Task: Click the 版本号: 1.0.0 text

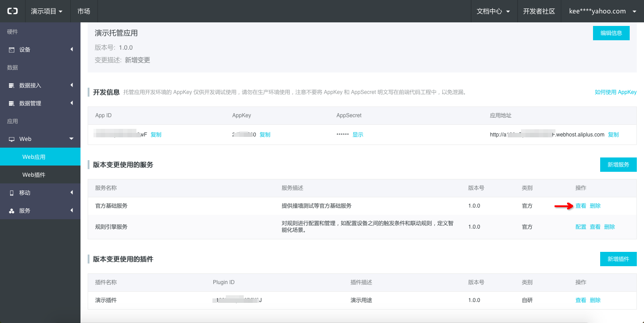Action: 114,47
